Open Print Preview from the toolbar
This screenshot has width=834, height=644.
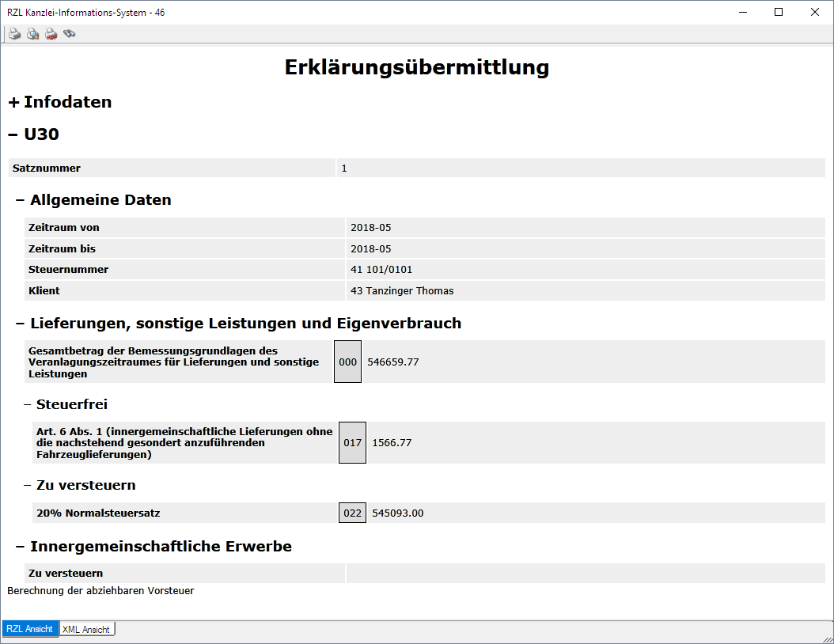click(32, 34)
